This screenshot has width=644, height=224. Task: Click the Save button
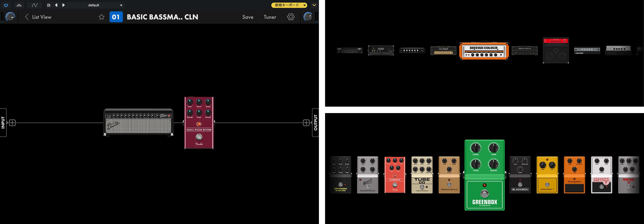click(248, 17)
